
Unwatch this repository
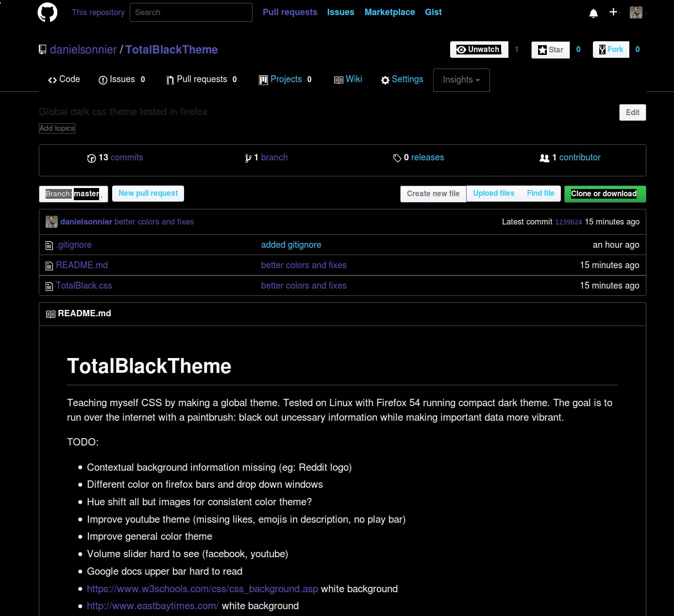click(x=479, y=49)
